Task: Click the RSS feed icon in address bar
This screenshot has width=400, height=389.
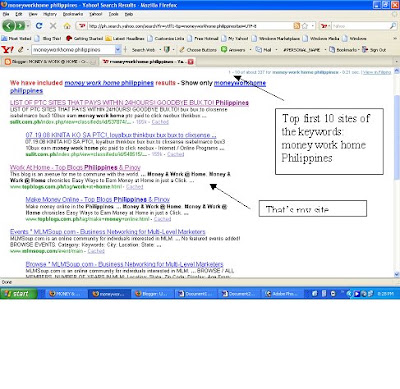Action: point(297,26)
